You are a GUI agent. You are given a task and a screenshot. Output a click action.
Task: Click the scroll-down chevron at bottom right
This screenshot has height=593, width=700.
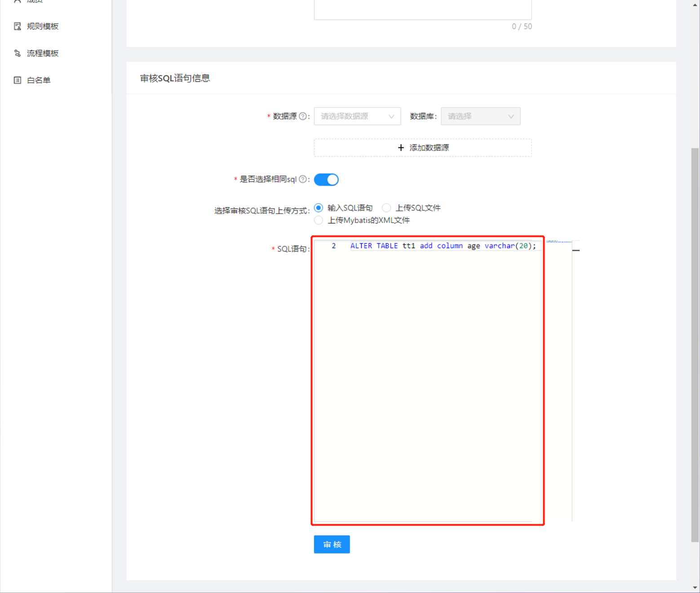tap(696, 588)
